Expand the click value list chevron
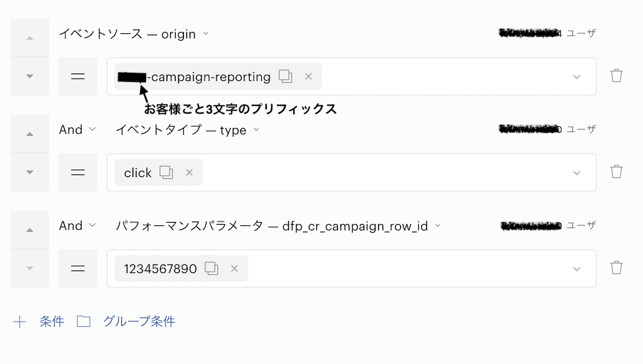This screenshot has height=364, width=643. pos(576,173)
